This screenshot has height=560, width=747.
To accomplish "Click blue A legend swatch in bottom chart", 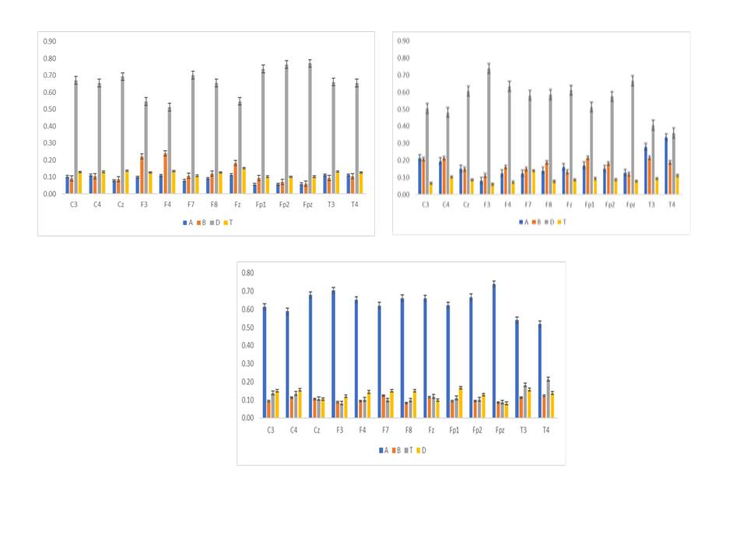I will [x=380, y=450].
